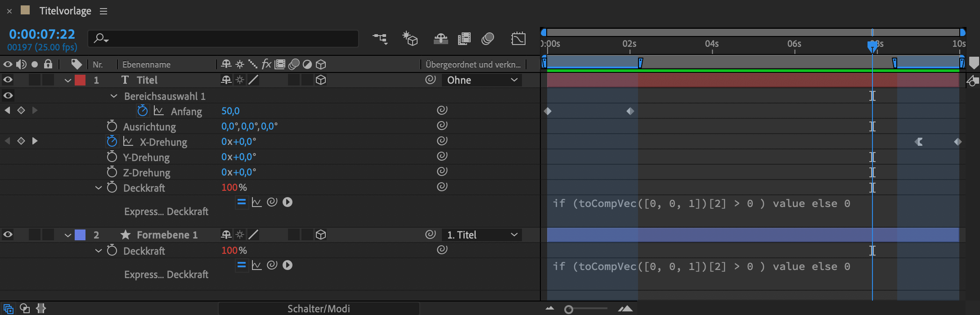Hide the Formebene 1 layer
This screenshot has width=980, height=315.
pyautogui.click(x=8, y=235)
